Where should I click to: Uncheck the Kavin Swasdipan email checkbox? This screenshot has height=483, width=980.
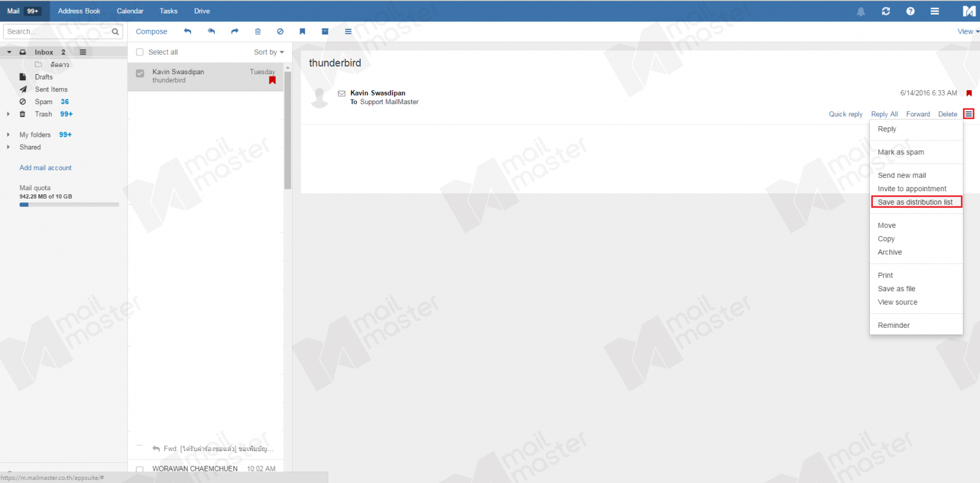coord(140,74)
